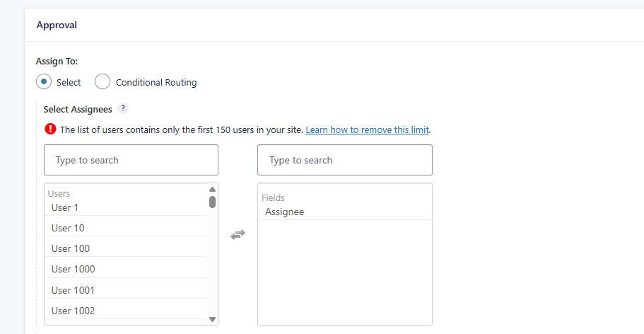Enable the Conditional Routing radio option
This screenshot has width=644, height=334.
[x=103, y=82]
